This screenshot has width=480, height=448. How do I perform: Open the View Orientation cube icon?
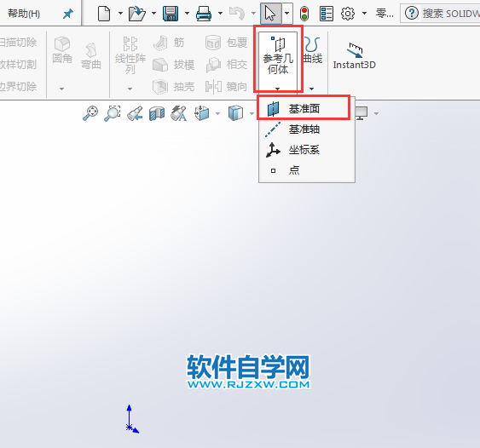click(x=202, y=113)
